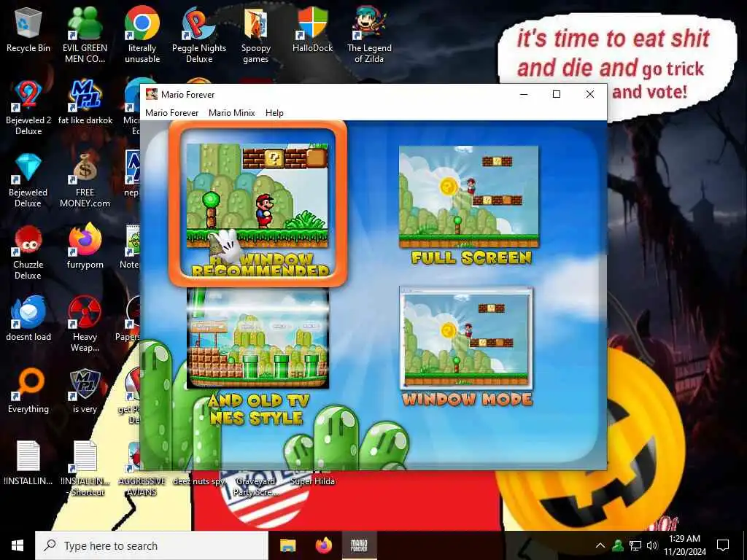Screen dimensions: 747x560
Task: Click the volume speaker tray icon
Action: tap(652, 545)
